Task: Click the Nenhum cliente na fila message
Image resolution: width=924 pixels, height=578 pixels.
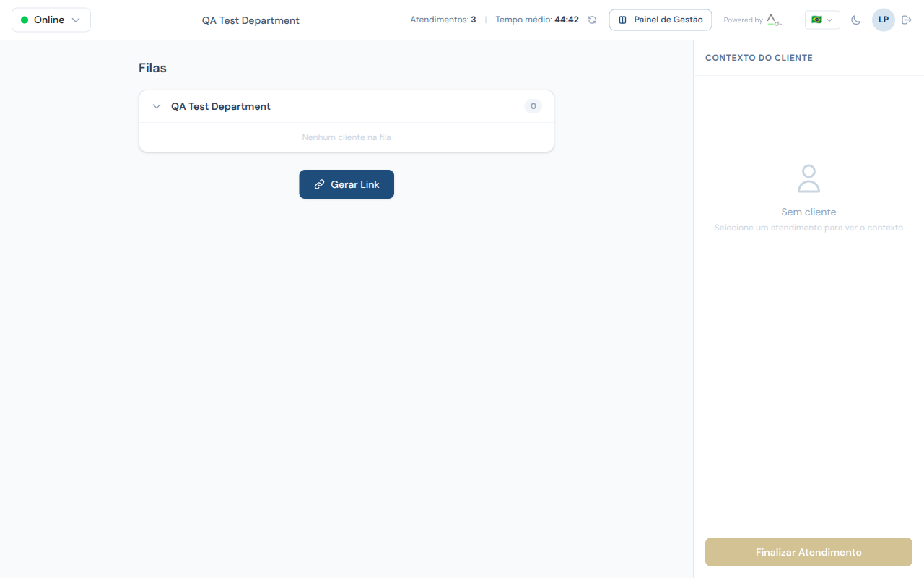Action: (346, 137)
